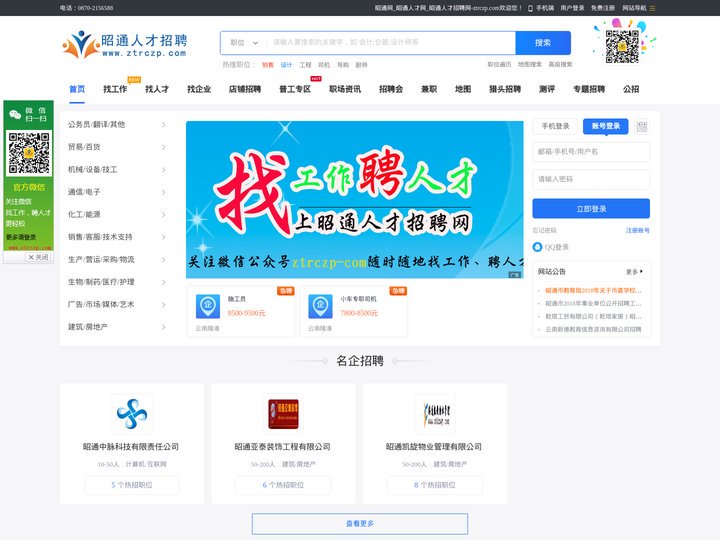The height and width of the screenshot is (540, 720).
Task: Expand 生产/营运/采购/物流 category arrow
Action: [163, 259]
